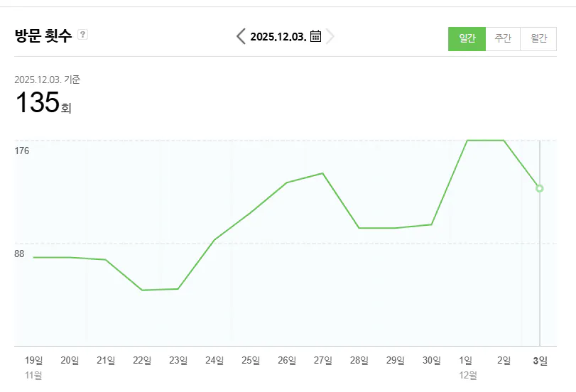This screenshot has width=576, height=392.
Task: Click the circle data point marker on 3일
Action: click(540, 188)
